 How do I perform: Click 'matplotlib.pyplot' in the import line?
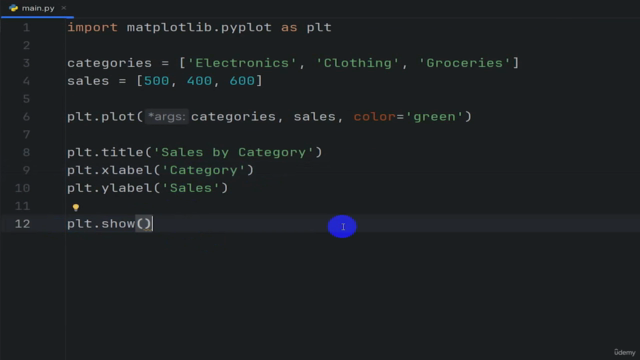coord(199,27)
